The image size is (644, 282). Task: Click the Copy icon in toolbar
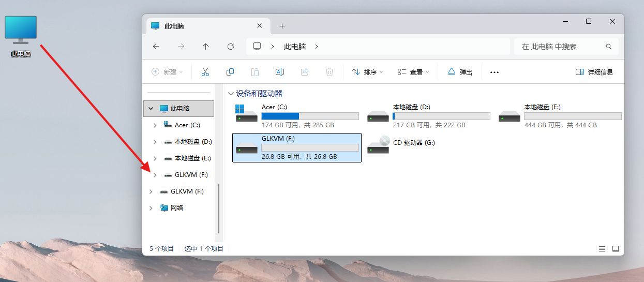[x=230, y=72]
